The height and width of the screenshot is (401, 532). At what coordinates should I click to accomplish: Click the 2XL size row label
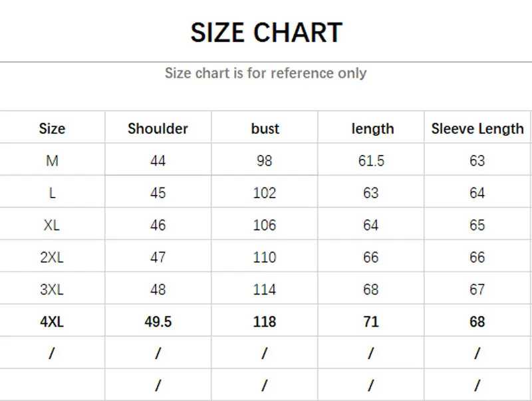click(x=52, y=257)
